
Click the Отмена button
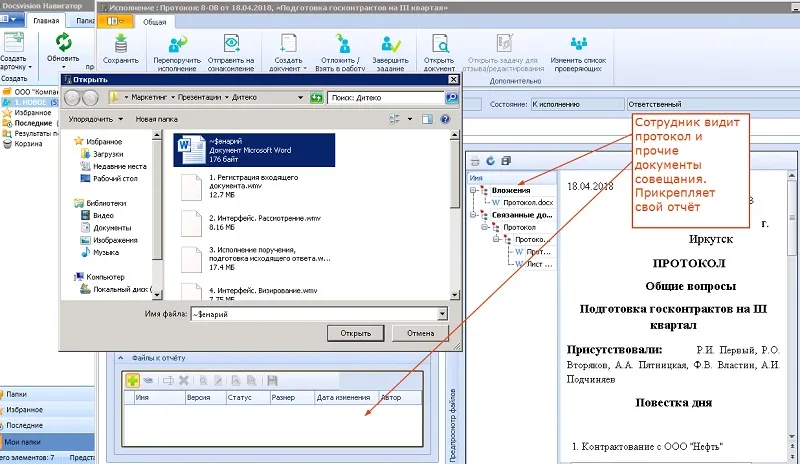414,333
